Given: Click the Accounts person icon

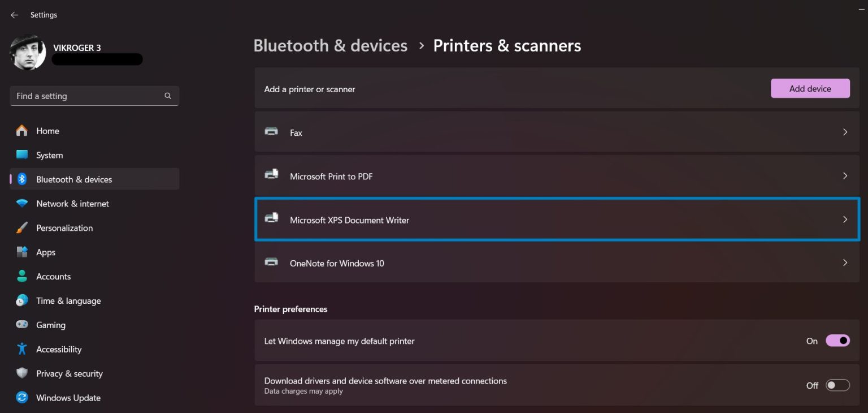Looking at the screenshot, I should (x=21, y=276).
